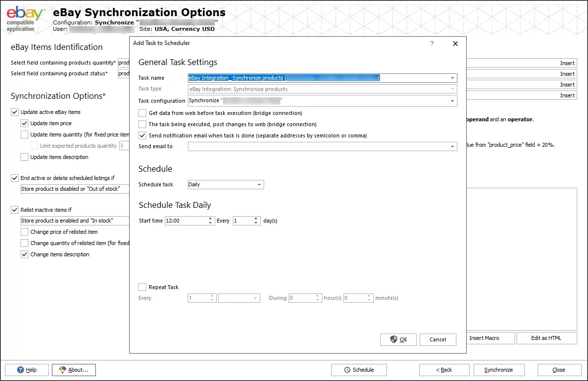Screen dimensions: 588x381
Task: Expand the Task configuration dropdown
Action: coord(452,101)
